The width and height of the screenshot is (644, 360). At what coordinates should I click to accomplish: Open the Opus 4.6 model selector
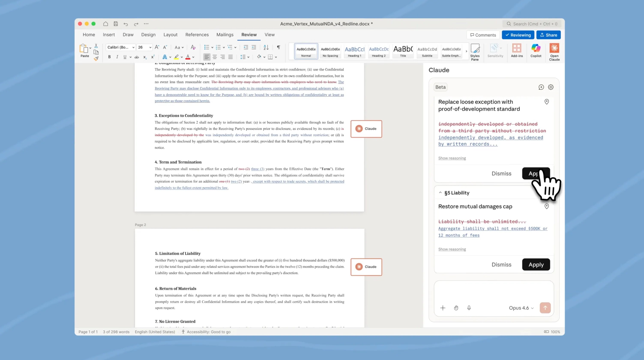pos(521,308)
